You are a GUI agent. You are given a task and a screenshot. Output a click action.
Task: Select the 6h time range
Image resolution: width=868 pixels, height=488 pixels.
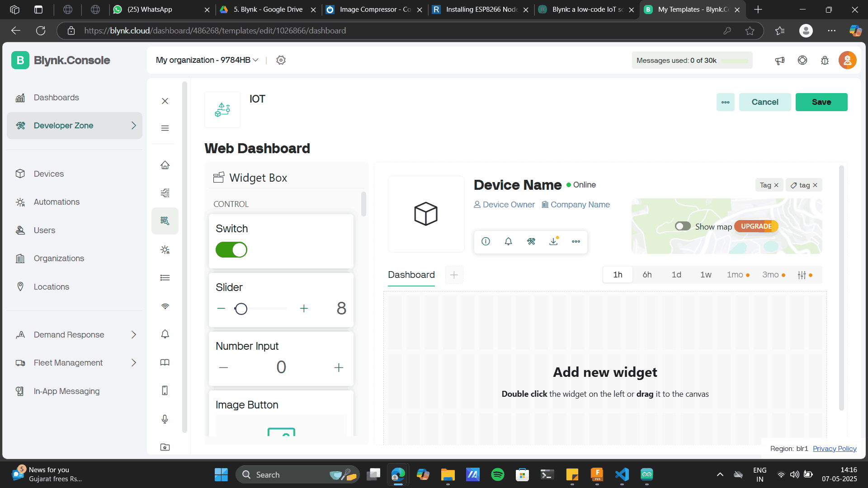[x=647, y=275]
